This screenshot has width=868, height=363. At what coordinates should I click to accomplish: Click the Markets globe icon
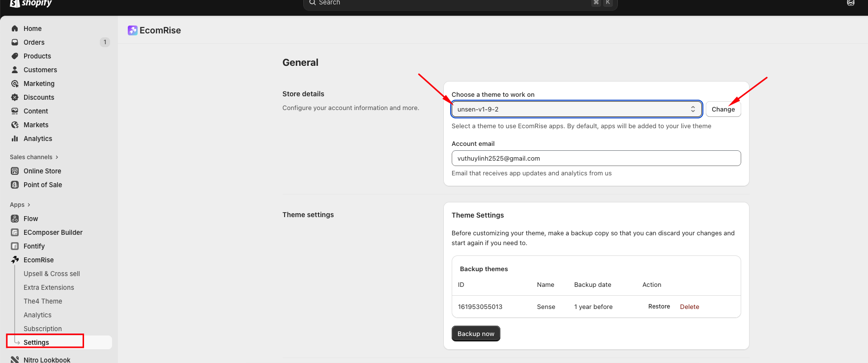(x=15, y=125)
